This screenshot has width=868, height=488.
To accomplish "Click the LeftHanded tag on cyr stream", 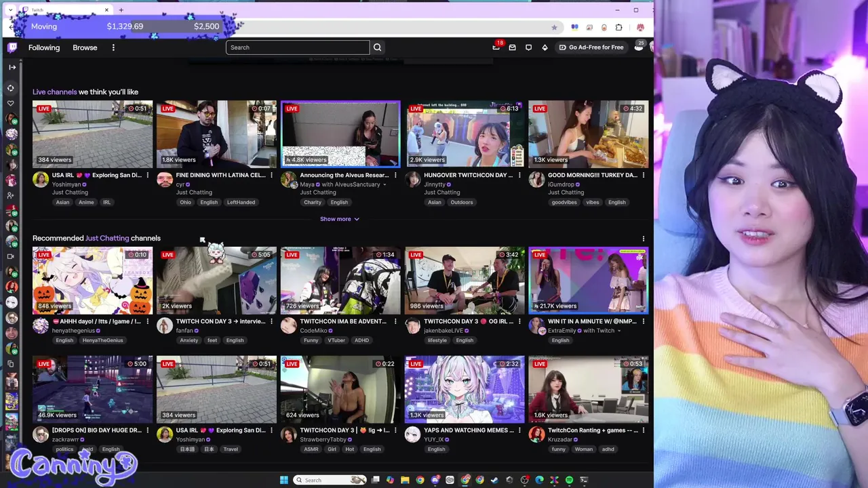I will [x=241, y=202].
